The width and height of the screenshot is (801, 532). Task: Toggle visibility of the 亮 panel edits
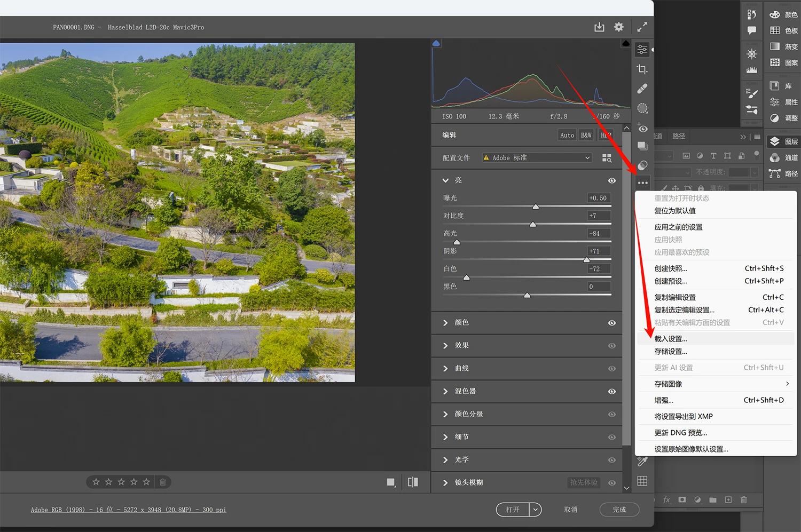coord(612,181)
